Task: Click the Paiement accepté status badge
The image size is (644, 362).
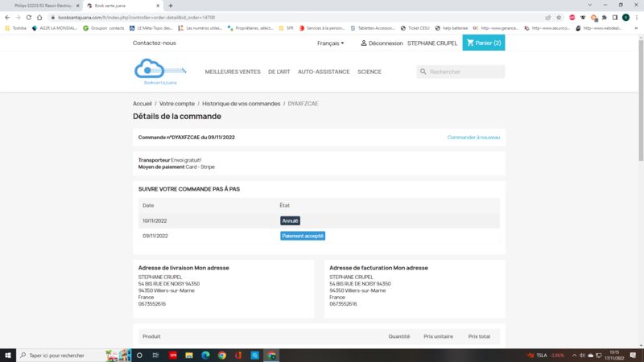Action: coord(303,236)
